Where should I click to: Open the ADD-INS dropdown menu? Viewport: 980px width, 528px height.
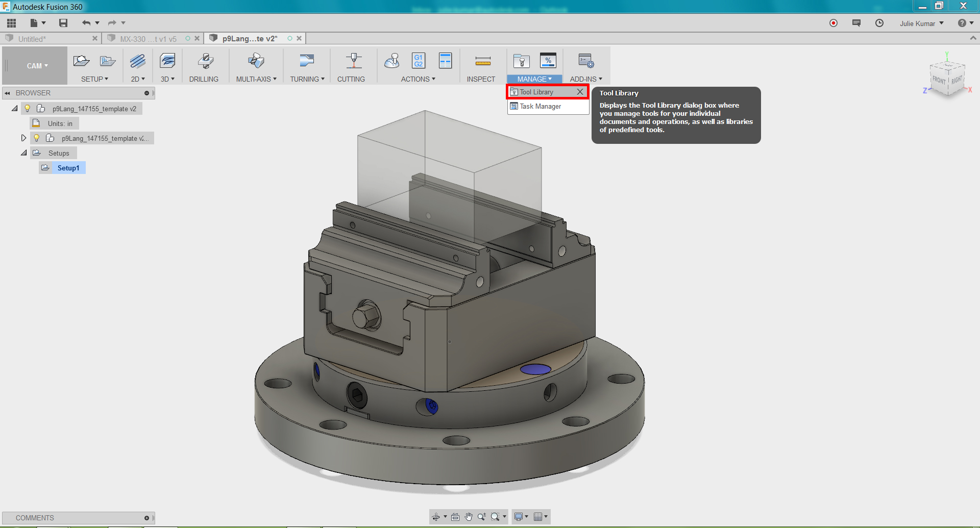[586, 79]
